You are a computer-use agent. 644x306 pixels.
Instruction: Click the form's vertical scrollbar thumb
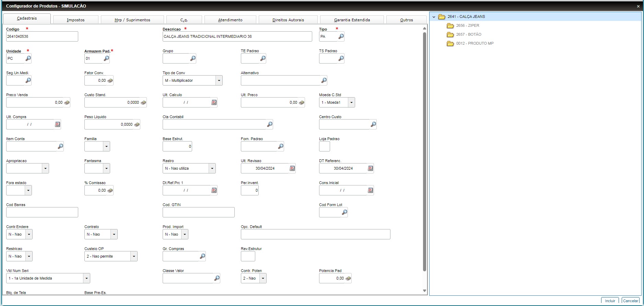424,152
